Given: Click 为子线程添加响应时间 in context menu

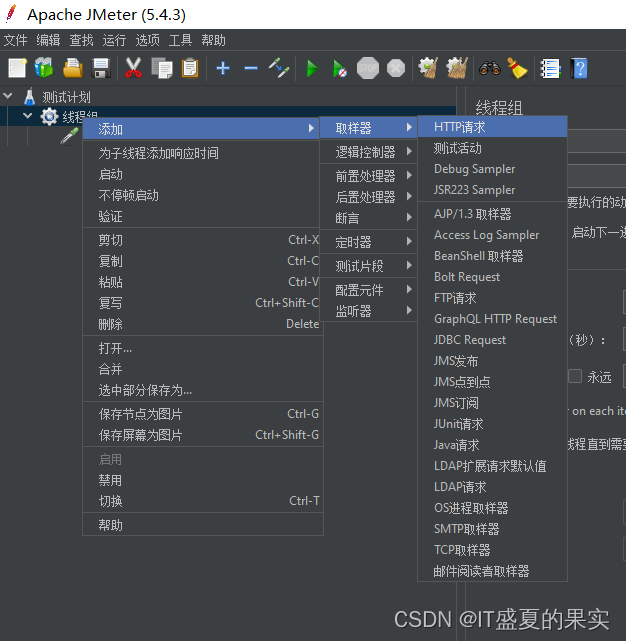Looking at the screenshot, I should (x=203, y=153).
